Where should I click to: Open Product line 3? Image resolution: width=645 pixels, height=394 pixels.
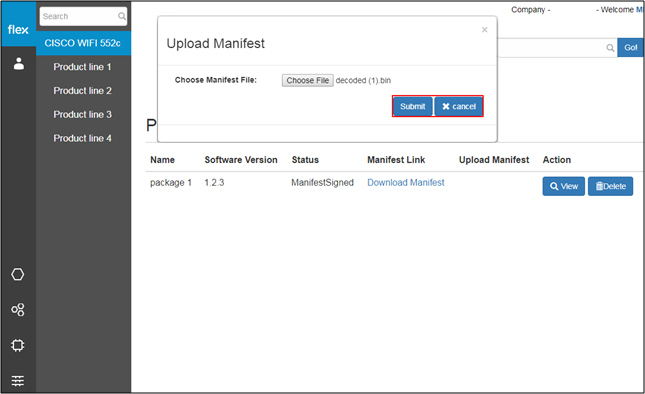82,114
